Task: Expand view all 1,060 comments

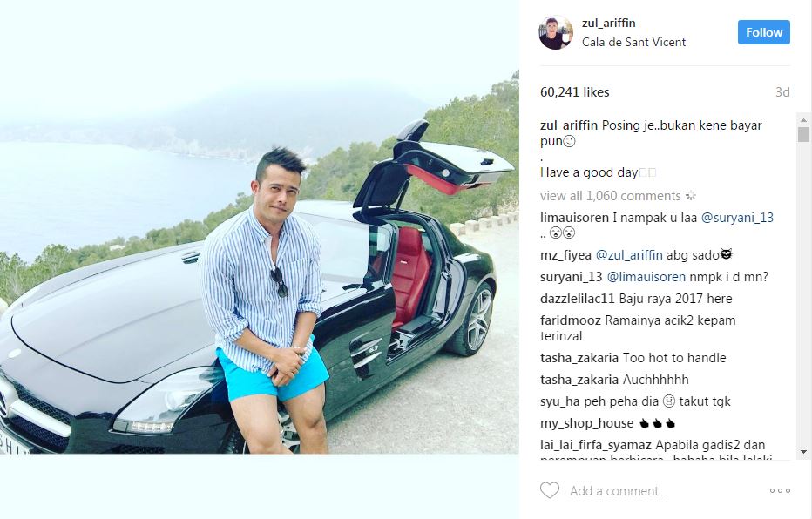Action: point(611,196)
